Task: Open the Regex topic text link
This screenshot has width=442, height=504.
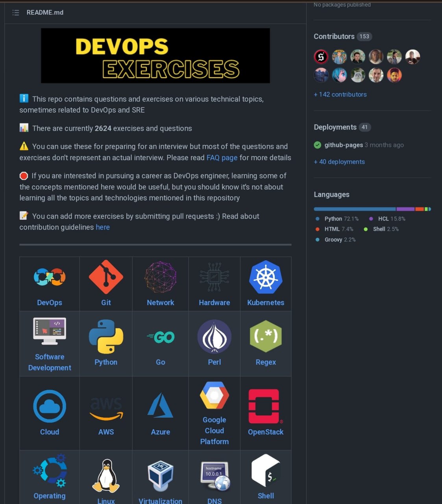Action: [x=266, y=362]
